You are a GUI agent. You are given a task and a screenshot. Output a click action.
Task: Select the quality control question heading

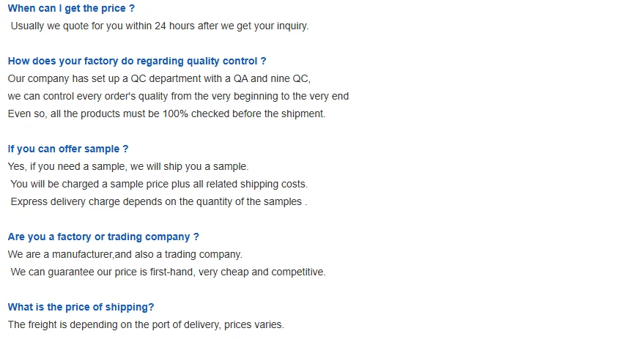pyautogui.click(x=137, y=61)
